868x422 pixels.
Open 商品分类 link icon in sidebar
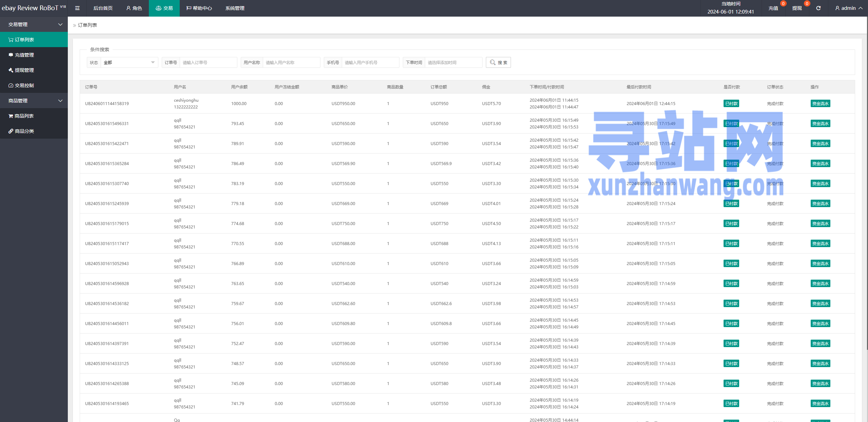pyautogui.click(x=11, y=131)
